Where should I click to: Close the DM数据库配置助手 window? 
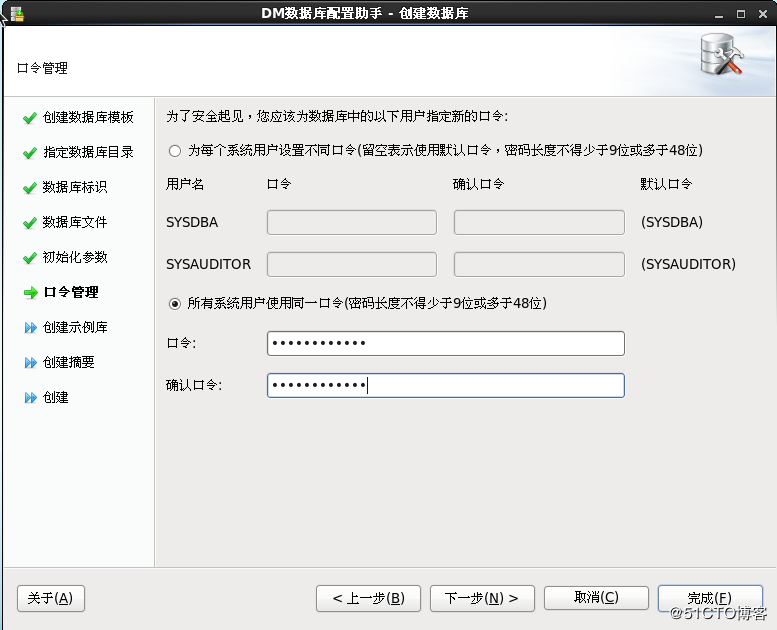(763, 14)
